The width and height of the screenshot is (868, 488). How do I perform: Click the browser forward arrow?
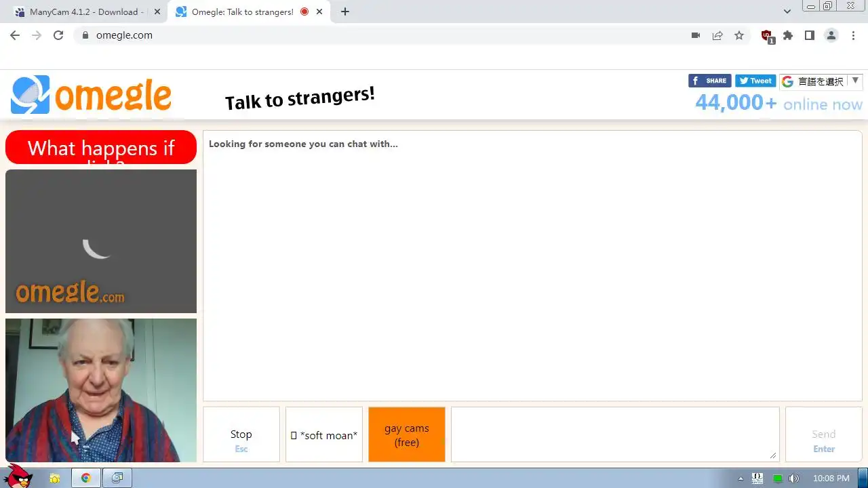[37, 35]
